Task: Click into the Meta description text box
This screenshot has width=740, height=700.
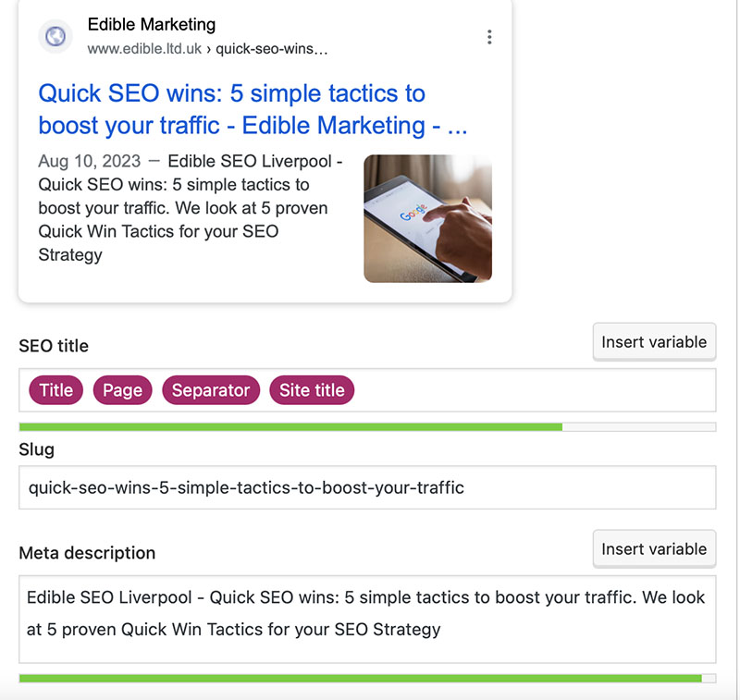Action: pyautogui.click(x=367, y=619)
